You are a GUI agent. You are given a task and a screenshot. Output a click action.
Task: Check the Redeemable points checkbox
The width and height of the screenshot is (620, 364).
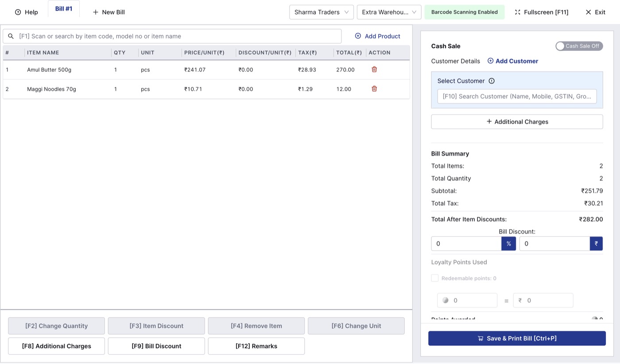pos(435,278)
